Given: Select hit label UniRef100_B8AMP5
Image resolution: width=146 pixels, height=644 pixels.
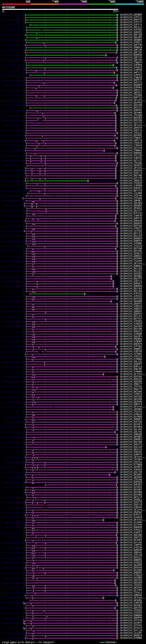Looking at the screenshot, I should [131, 85].
